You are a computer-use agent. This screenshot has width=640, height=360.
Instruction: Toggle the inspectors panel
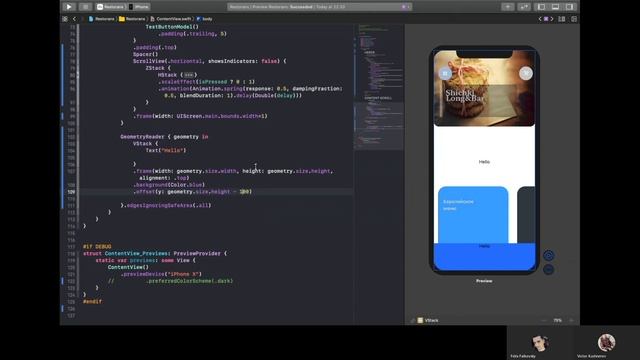coord(569,7)
